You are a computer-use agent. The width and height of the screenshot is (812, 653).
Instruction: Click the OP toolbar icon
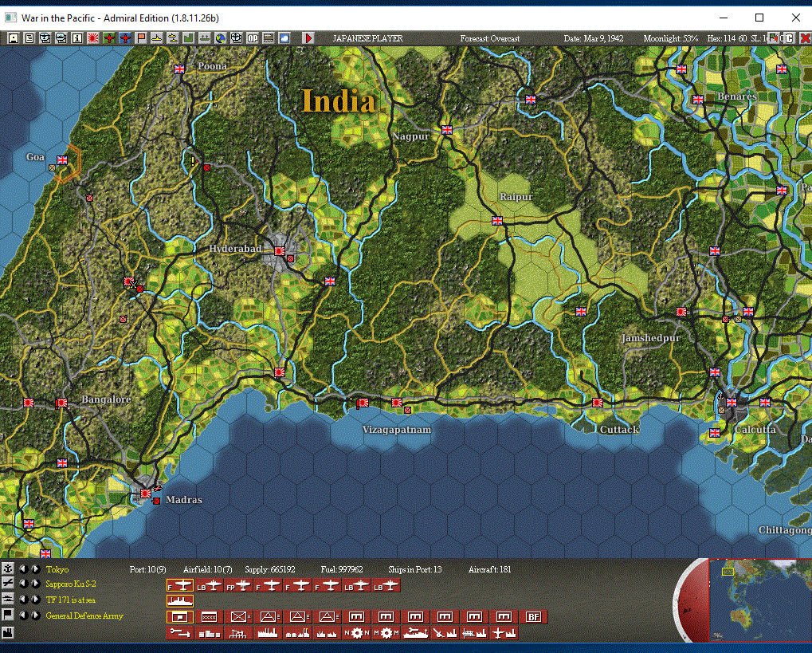[x=252, y=37]
